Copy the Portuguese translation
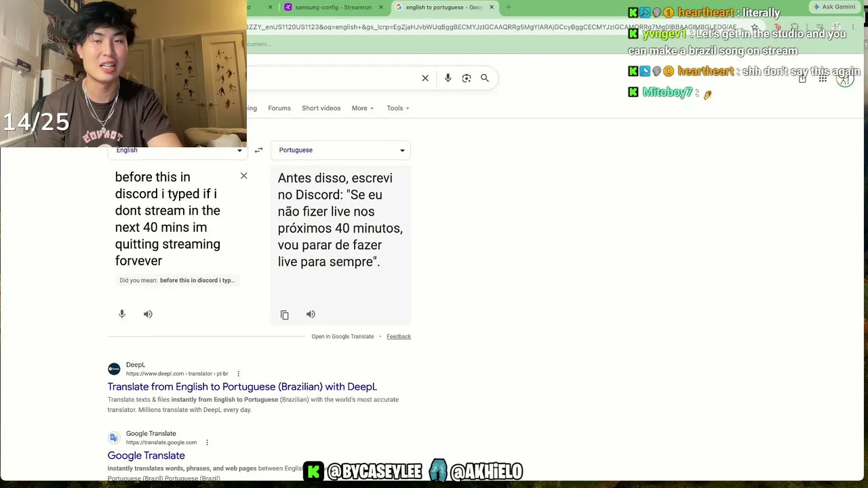Viewport: 868px width, 488px height. point(285,314)
